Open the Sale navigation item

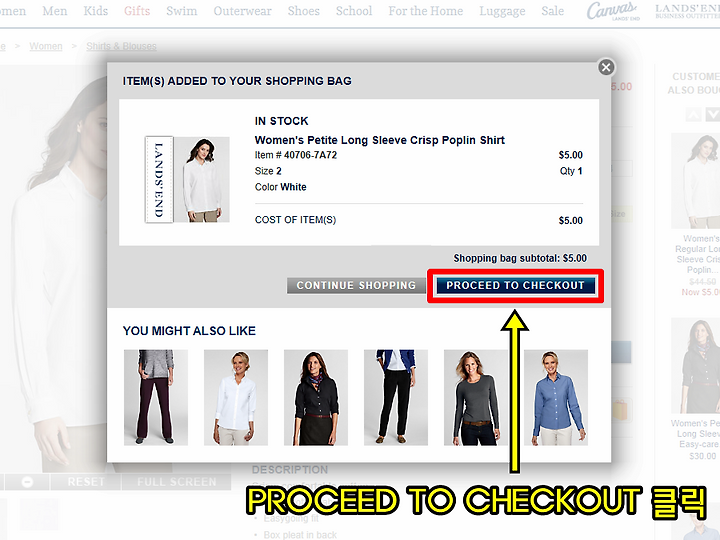(x=552, y=11)
